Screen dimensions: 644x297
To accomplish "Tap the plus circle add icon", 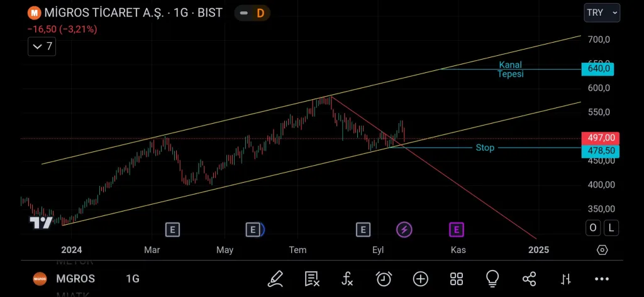I will coord(420,279).
